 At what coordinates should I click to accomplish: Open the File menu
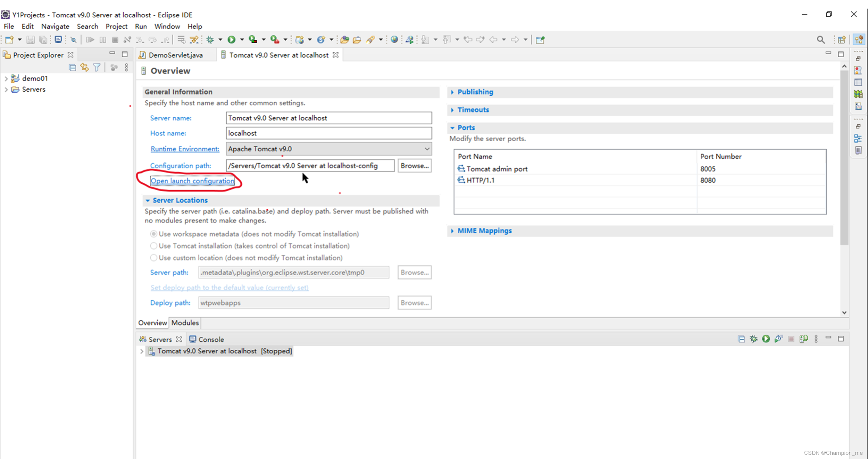tap(9, 26)
